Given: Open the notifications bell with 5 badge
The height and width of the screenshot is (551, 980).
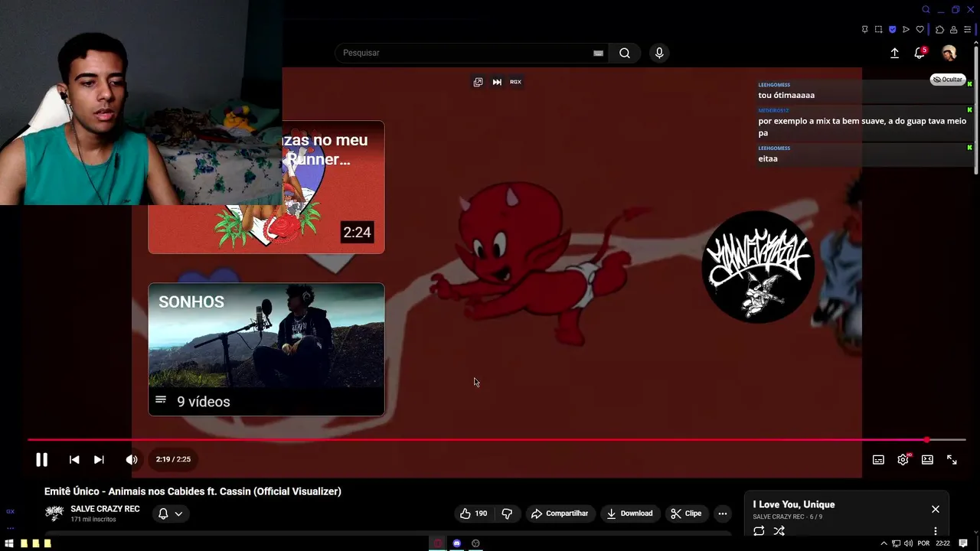Looking at the screenshot, I should point(920,53).
